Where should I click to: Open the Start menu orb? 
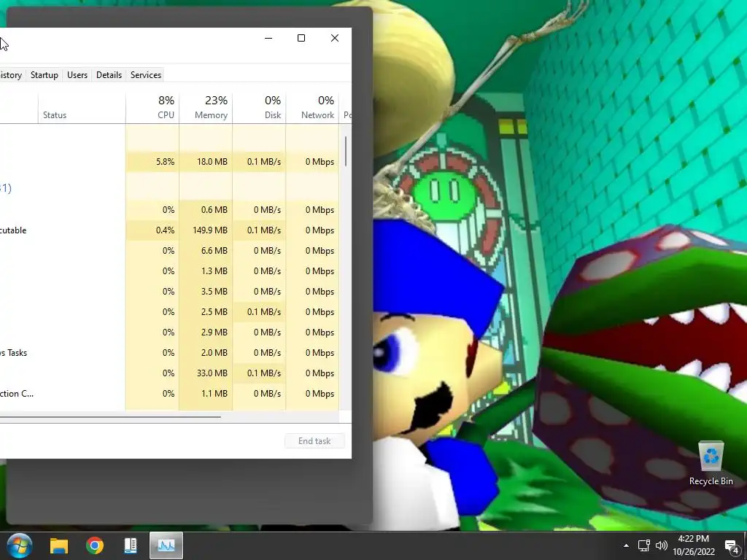tap(20, 545)
